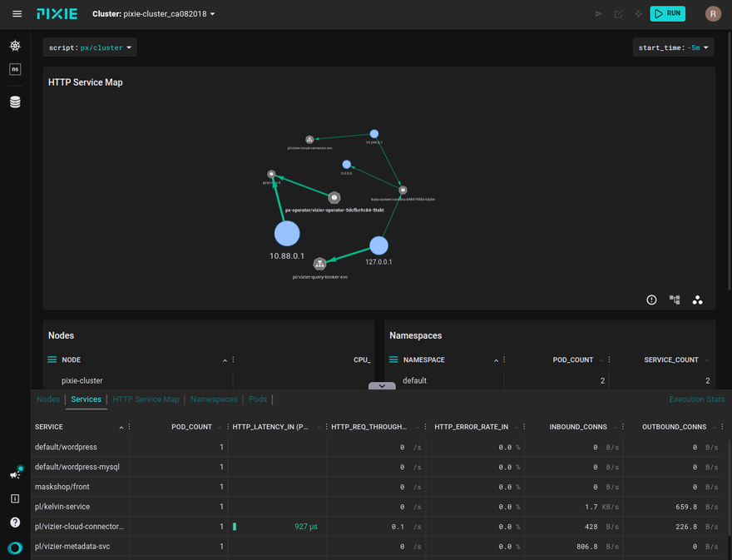Screen dimensions: 732x560
Task: Switch to the Pods tab
Action: [x=258, y=399]
